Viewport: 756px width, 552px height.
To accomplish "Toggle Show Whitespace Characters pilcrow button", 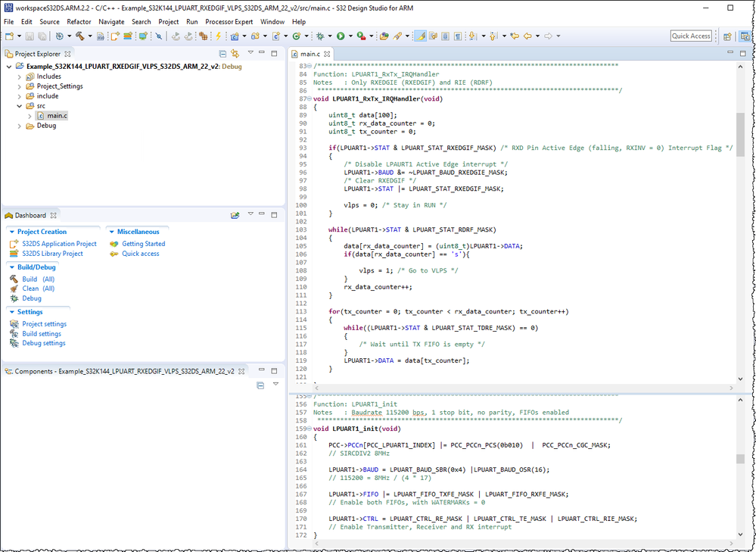I will 458,36.
